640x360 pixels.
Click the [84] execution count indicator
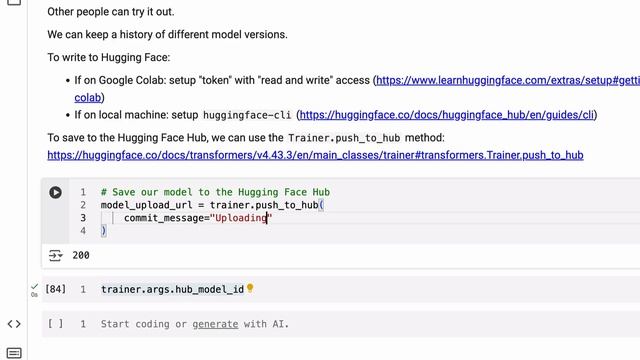coord(56,289)
